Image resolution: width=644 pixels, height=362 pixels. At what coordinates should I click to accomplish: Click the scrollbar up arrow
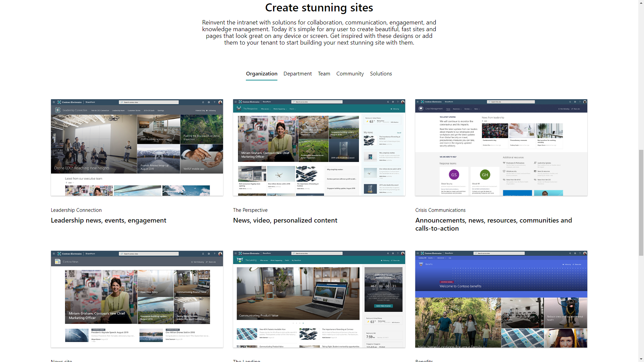641,3
